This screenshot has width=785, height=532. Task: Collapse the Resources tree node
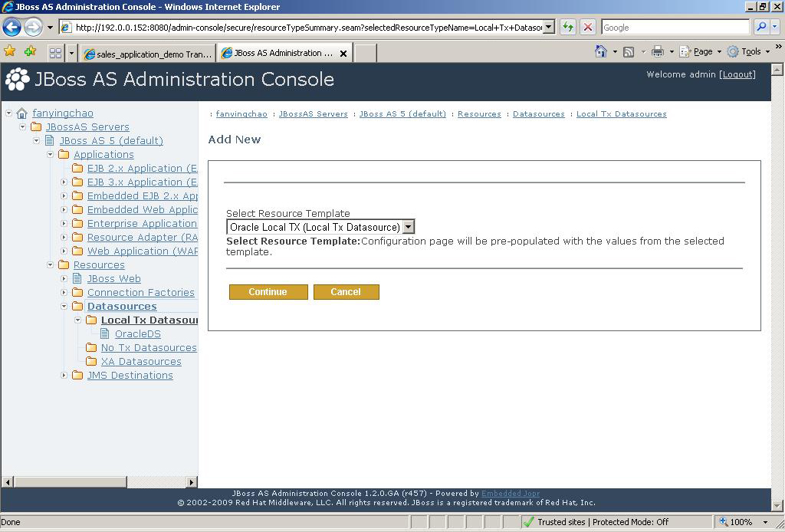(50, 264)
